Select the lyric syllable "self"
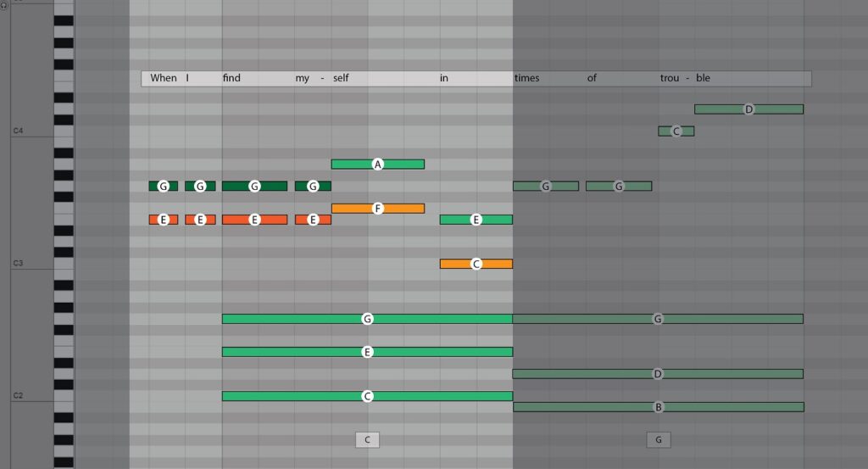The image size is (868, 469). (x=341, y=78)
